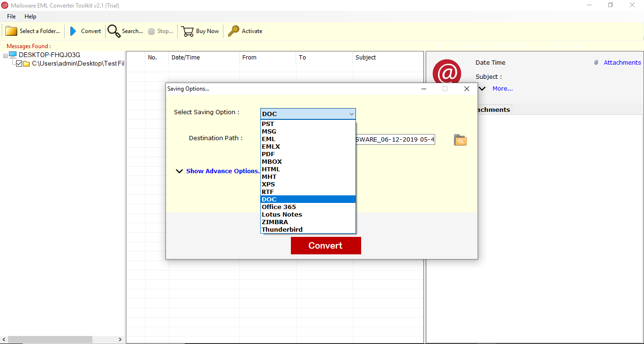The image size is (644, 344).
Task: Open the Select Saving Option dropdown arrow
Action: point(351,114)
